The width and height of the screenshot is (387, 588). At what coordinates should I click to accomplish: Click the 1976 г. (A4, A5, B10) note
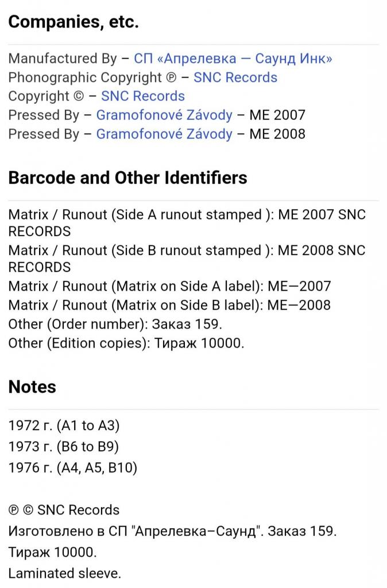[73, 467]
